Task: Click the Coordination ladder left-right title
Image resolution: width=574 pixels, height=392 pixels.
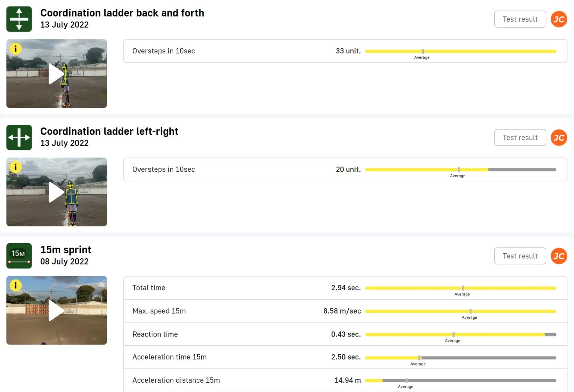Action: click(x=109, y=132)
